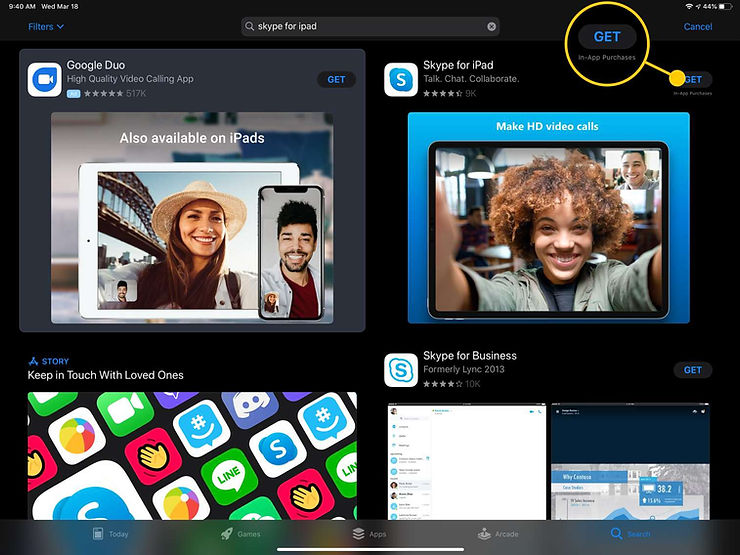The height and width of the screenshot is (555, 740).
Task: Click the search field with skype for ipad
Action: pos(370,26)
